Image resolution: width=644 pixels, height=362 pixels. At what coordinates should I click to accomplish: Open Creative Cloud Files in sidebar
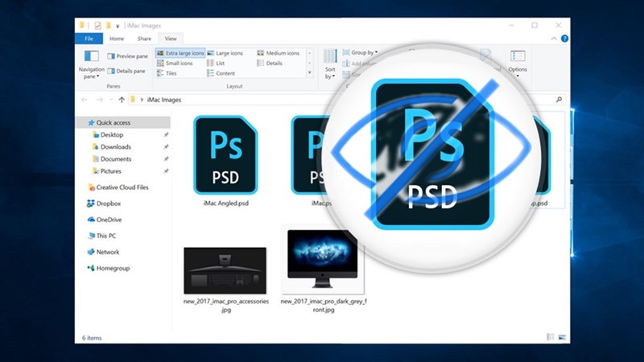coord(118,187)
